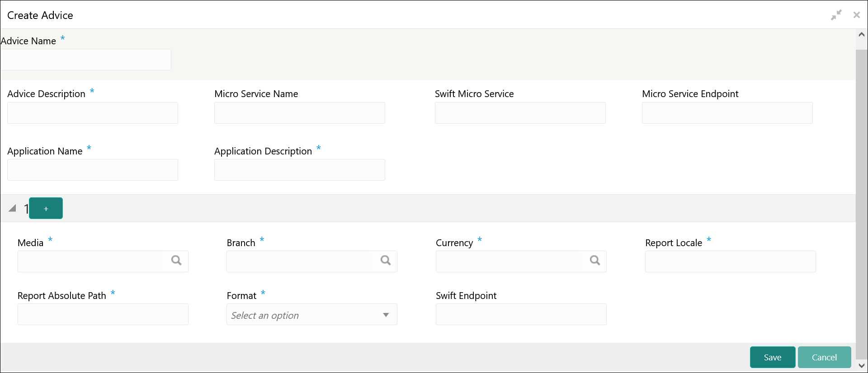Collapse section 1 using the triangle

(x=13, y=208)
